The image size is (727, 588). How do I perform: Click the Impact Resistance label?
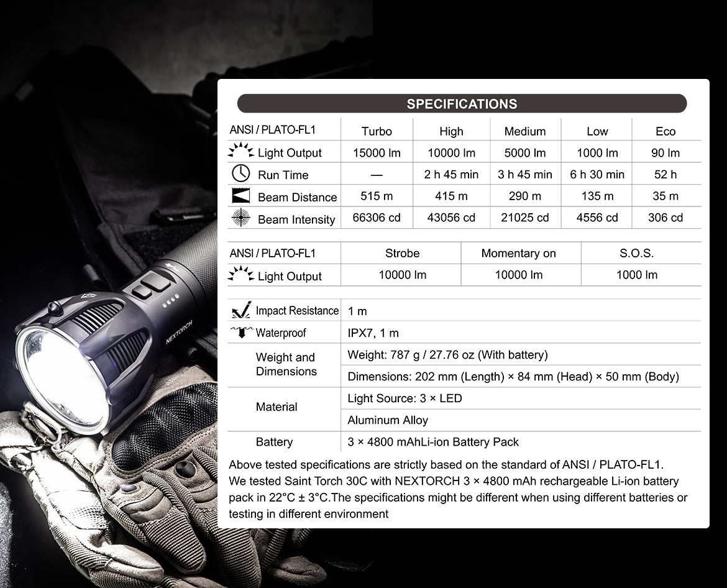point(297,310)
